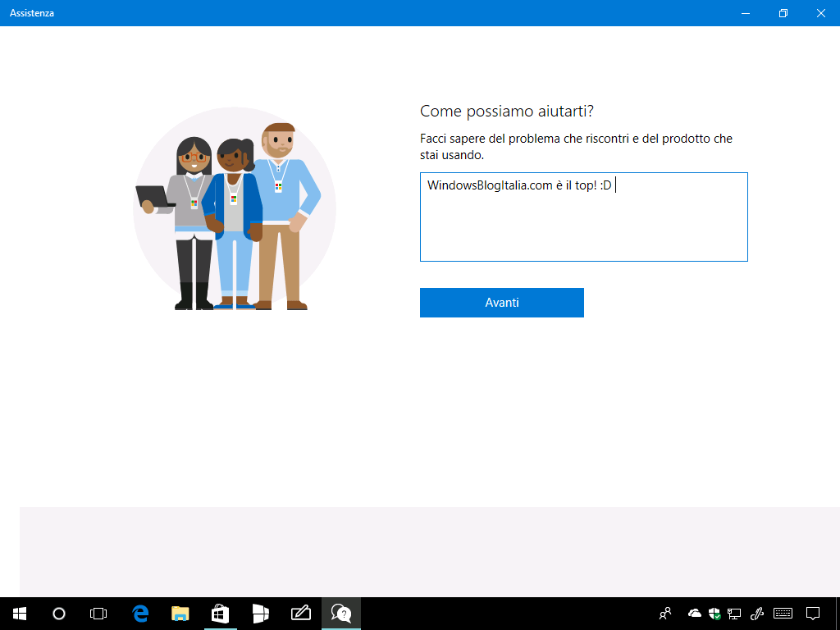Restore down the Assistenza window

783,13
